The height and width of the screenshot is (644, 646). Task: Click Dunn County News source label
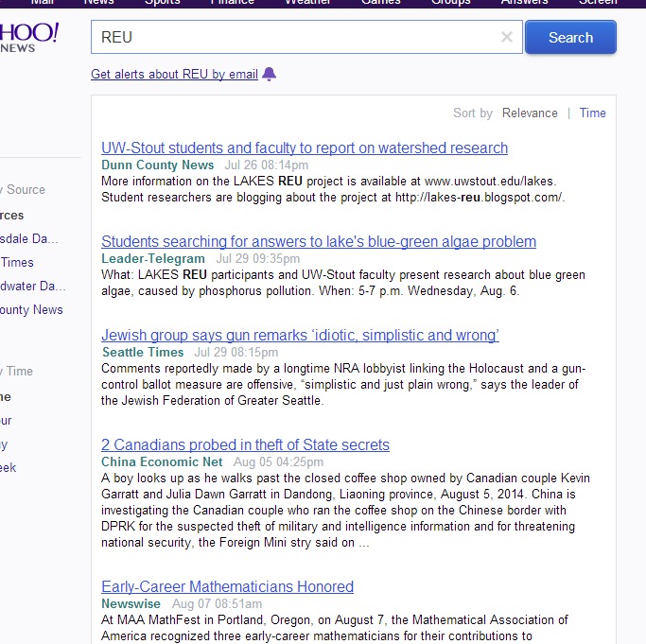158,165
